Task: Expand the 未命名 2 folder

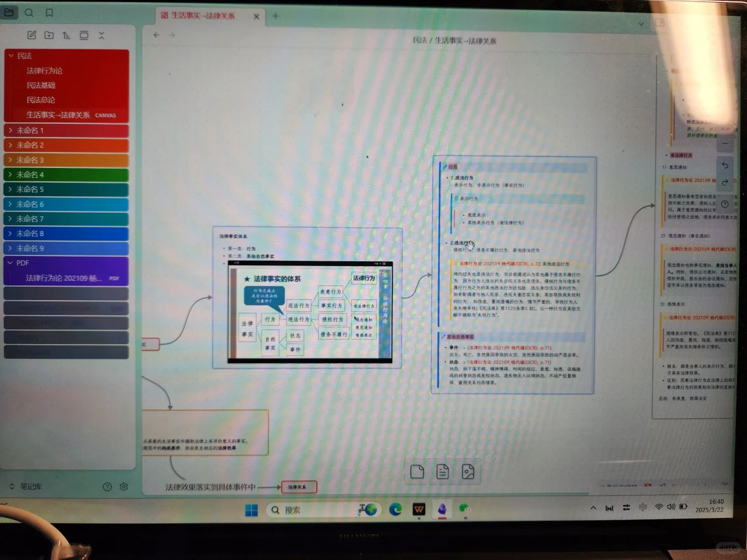Action: click(x=66, y=145)
